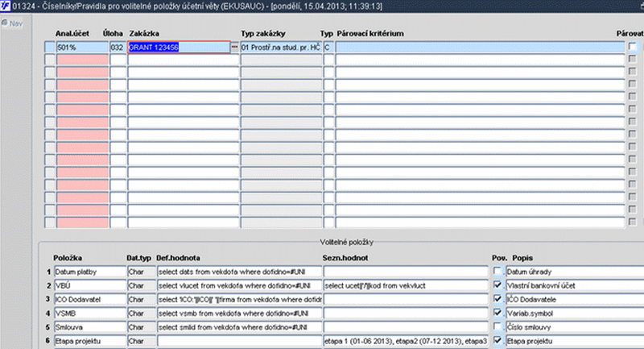Click Popis field Číslo smlouvy
The width and height of the screenshot is (644, 349).
pyautogui.click(x=575, y=327)
